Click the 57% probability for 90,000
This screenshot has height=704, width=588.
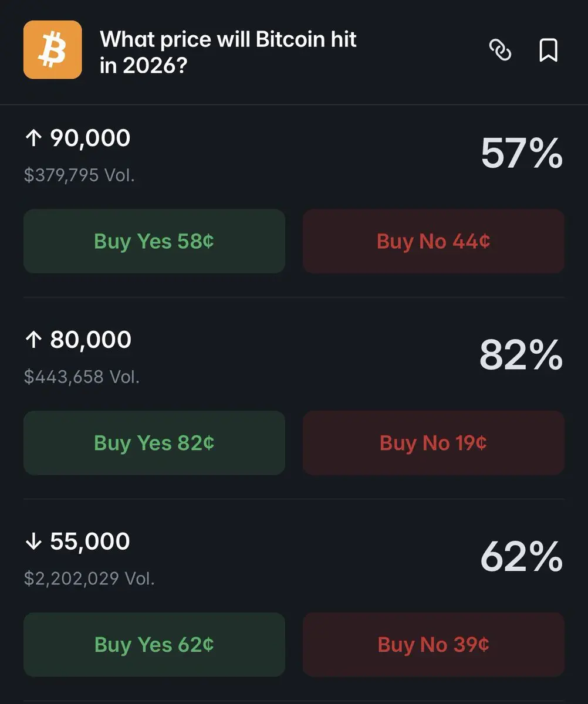(521, 154)
